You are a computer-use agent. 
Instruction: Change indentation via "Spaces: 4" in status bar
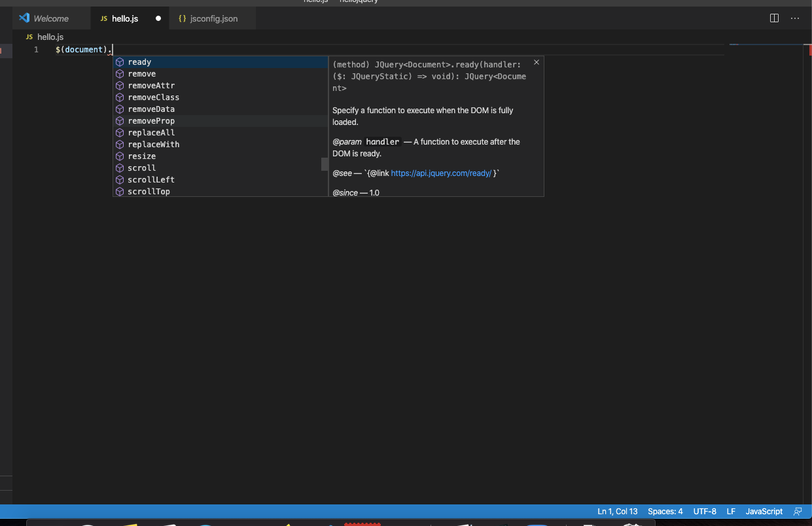tap(665, 511)
